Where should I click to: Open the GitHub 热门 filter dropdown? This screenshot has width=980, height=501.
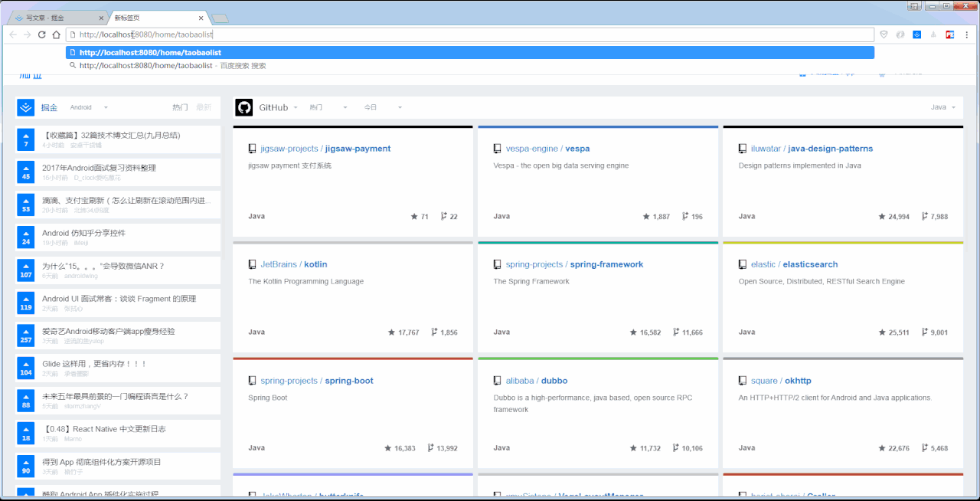pos(328,107)
